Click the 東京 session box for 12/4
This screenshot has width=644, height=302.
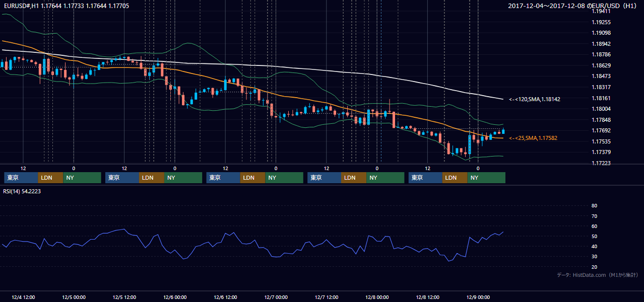click(21, 178)
